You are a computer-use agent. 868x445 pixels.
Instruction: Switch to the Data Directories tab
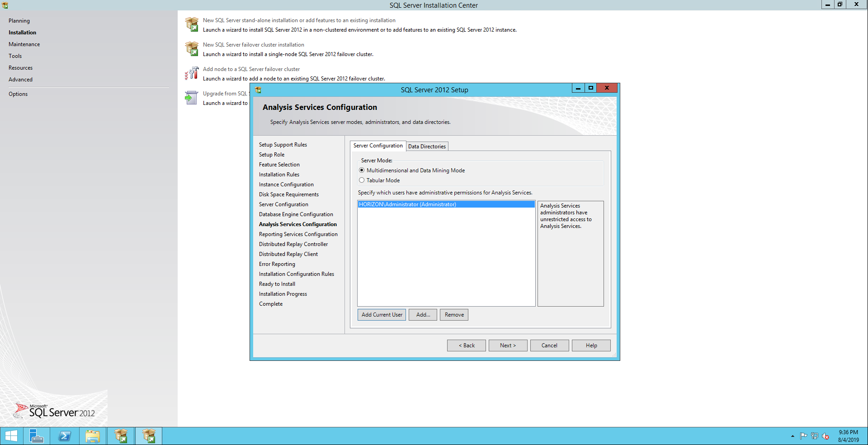[427, 147]
